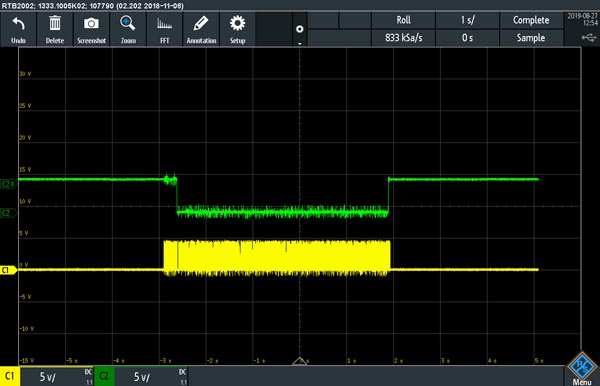Click the 15 V axis label
This screenshot has width=600, height=386.
click(25, 169)
